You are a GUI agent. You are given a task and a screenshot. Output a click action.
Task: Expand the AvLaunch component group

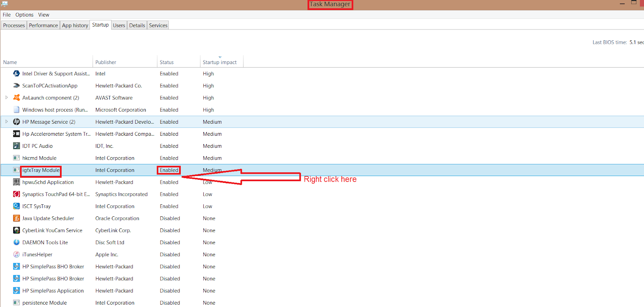(x=6, y=97)
